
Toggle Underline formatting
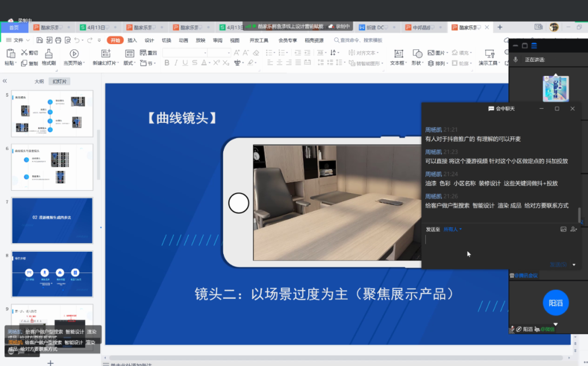[185, 63]
